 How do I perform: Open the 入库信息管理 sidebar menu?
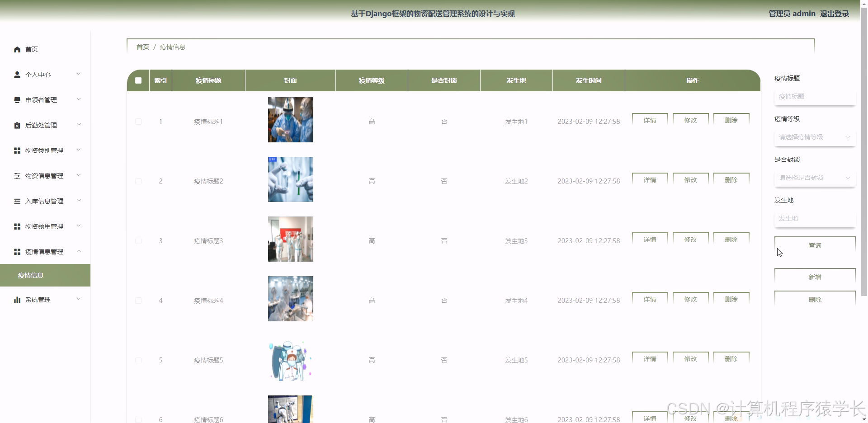coord(45,201)
